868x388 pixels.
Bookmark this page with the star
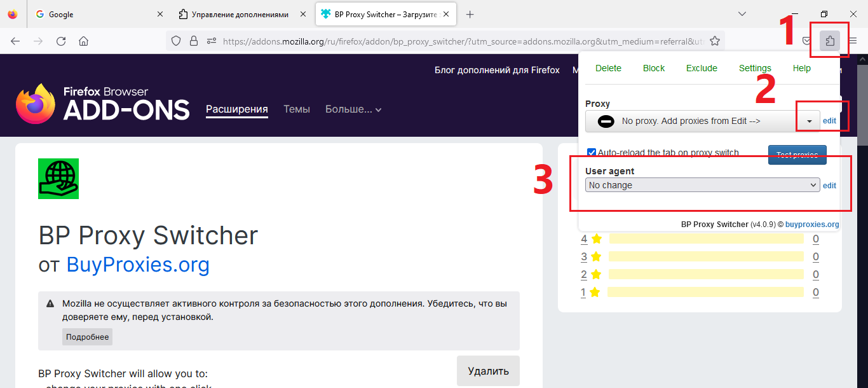click(x=715, y=41)
